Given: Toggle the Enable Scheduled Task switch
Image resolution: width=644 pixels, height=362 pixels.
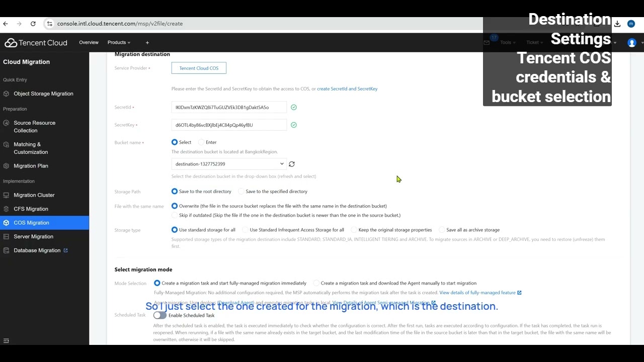Looking at the screenshot, I should (160, 315).
